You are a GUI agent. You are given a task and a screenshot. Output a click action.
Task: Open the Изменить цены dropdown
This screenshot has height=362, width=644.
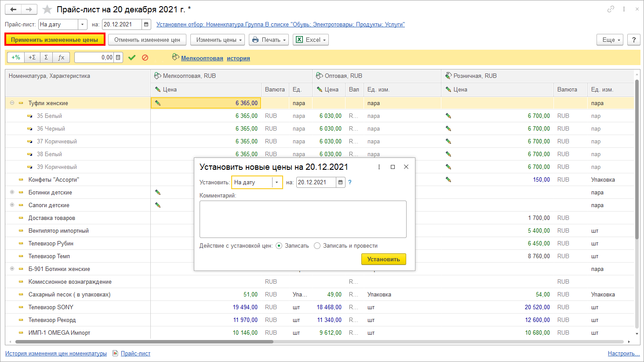pos(218,40)
